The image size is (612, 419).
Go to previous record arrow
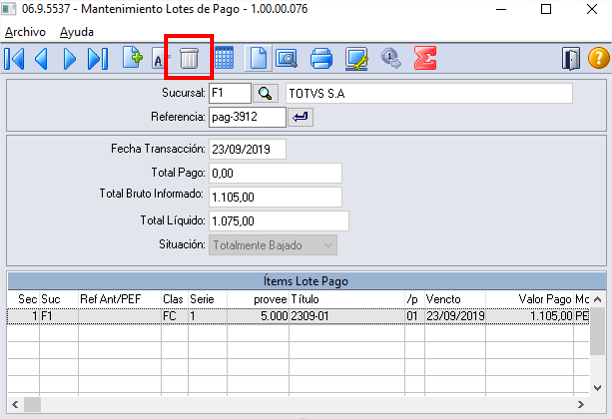(x=41, y=59)
